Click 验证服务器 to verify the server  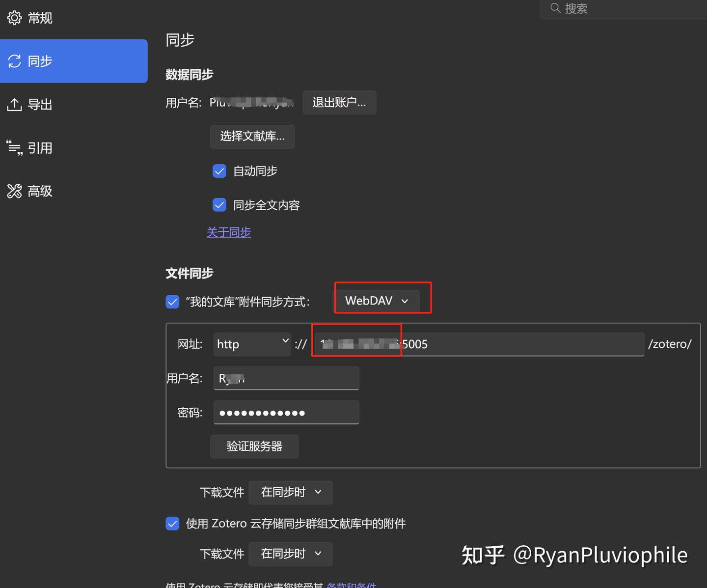click(254, 447)
